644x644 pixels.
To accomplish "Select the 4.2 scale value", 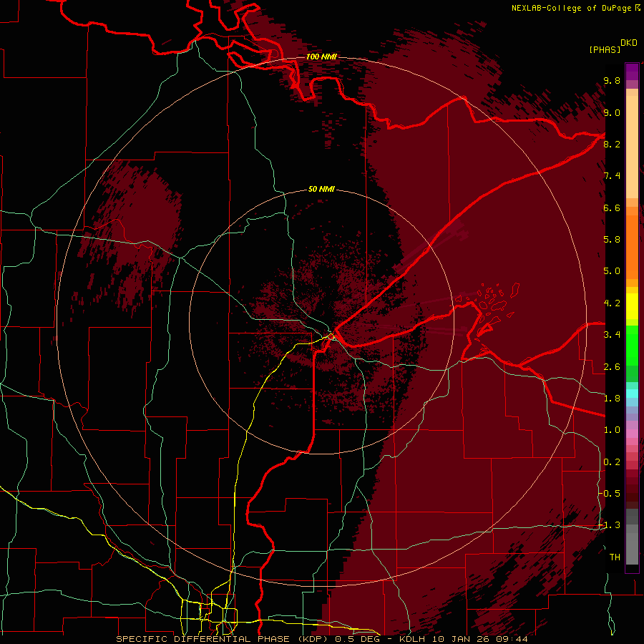I will coord(612,303).
